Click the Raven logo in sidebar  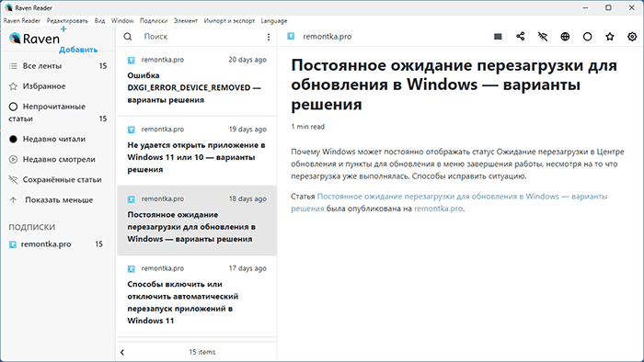pos(35,39)
